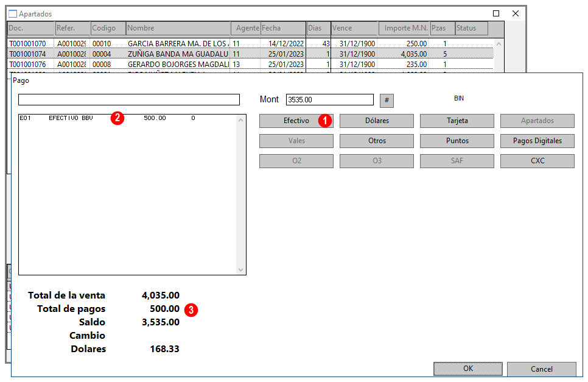Sort by Importe M.N. column header
This screenshot has height=382, width=588.
coord(404,28)
